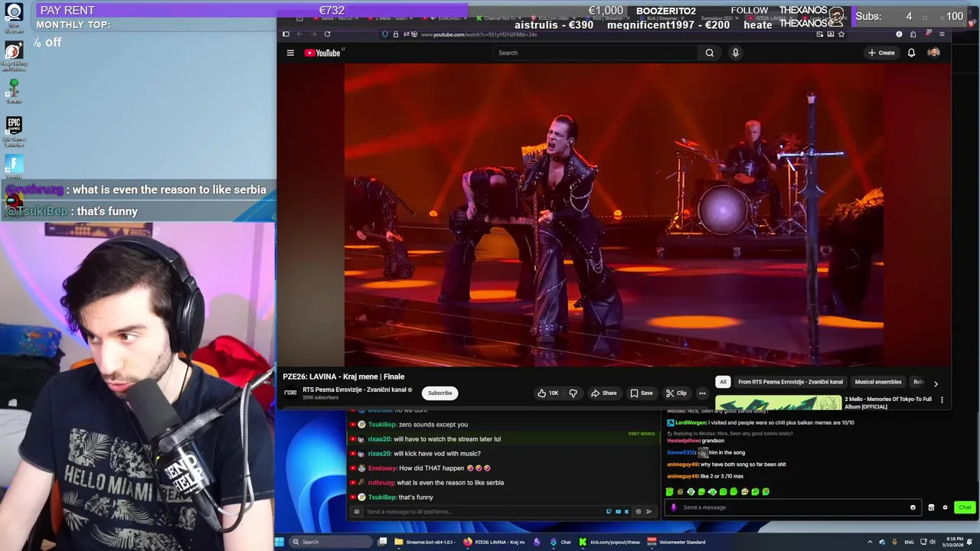This screenshot has width=980, height=551.
Task: Open the Terraria desktop shortcut
Action: click(x=14, y=90)
